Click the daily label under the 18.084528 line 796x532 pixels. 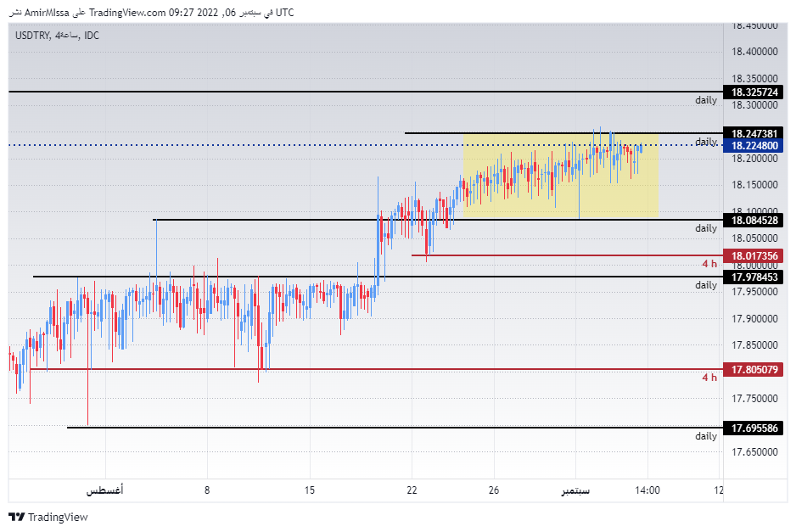[x=706, y=228]
